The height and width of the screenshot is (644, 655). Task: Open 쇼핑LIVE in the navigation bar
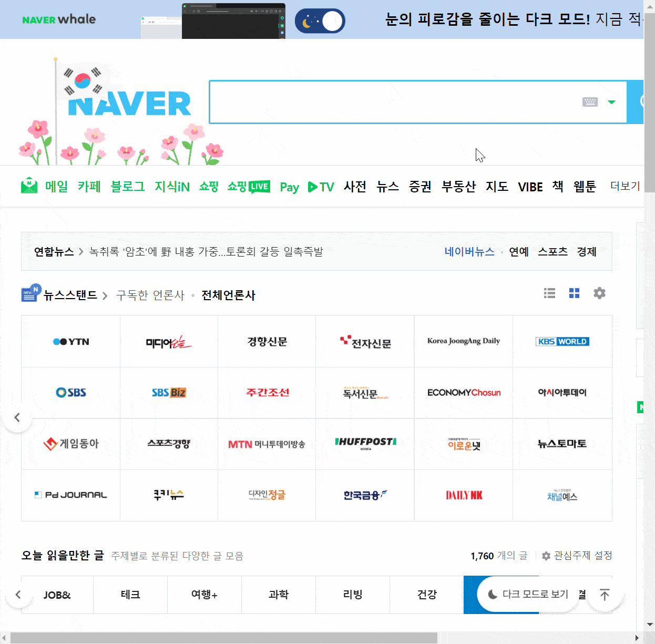[249, 186]
